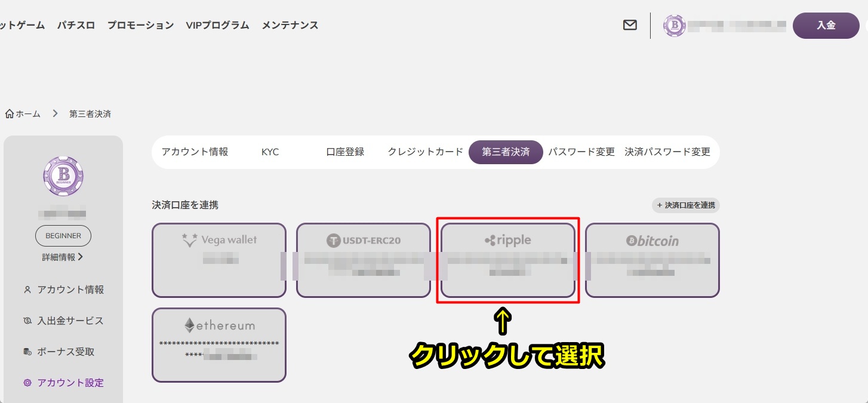This screenshot has width=868, height=403.
Task: Select the USDT-ERC20 payment card
Action: [x=364, y=260]
